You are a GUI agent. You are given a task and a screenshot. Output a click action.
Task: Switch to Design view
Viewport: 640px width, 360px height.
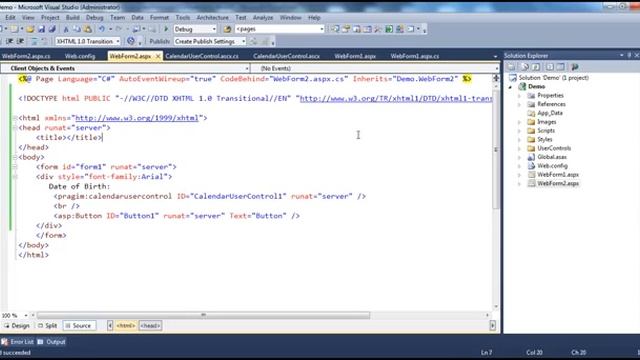(17, 326)
